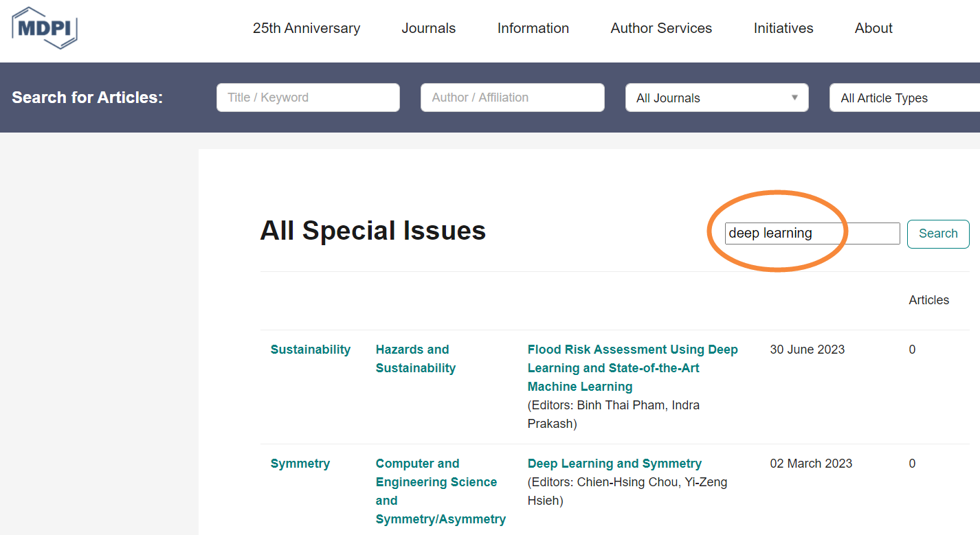Open the Deep Learning and Symmetry special issue
The image size is (980, 535).
tap(614, 463)
